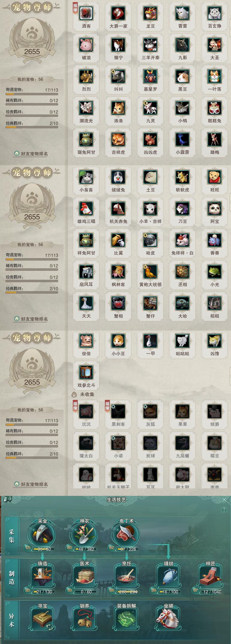The image size is (231, 644).
Task: Select the 烹饪 cooking skill icon
Action: point(126,577)
